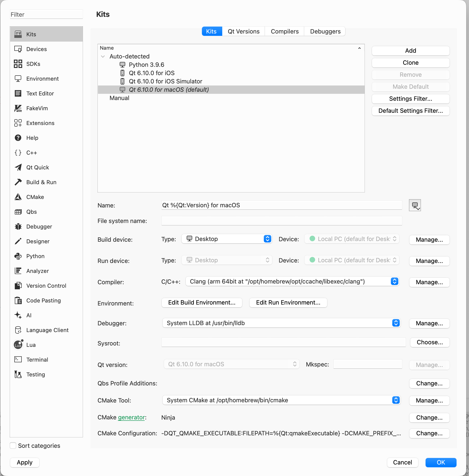
Task: Open the Analyzer icon
Action: tap(18, 271)
